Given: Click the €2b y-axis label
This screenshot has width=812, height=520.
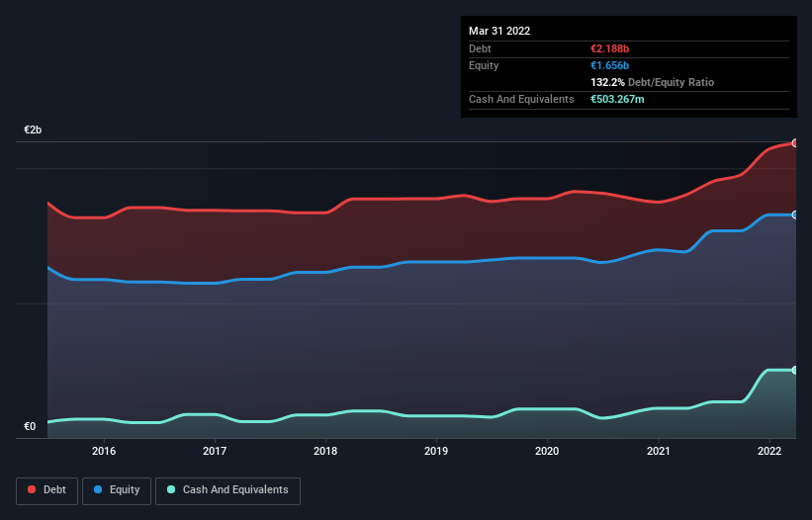Looking at the screenshot, I should 33,130.
